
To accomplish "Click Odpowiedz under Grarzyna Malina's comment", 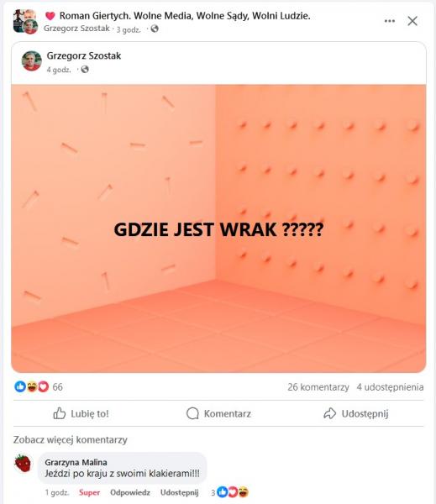I will [x=130, y=492].
